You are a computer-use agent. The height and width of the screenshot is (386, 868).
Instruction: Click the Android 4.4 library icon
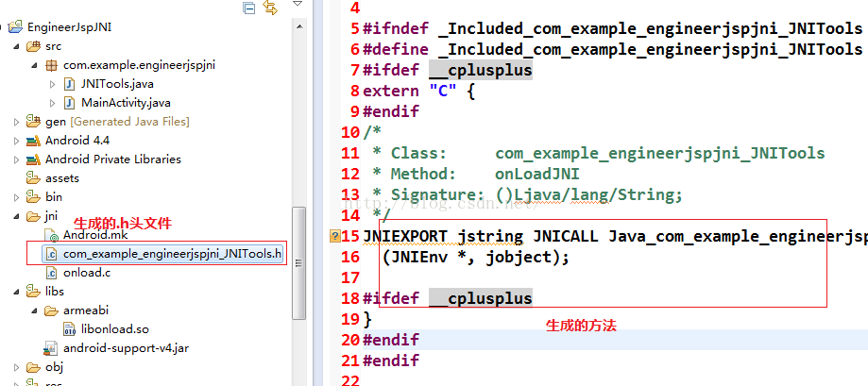coord(33,141)
